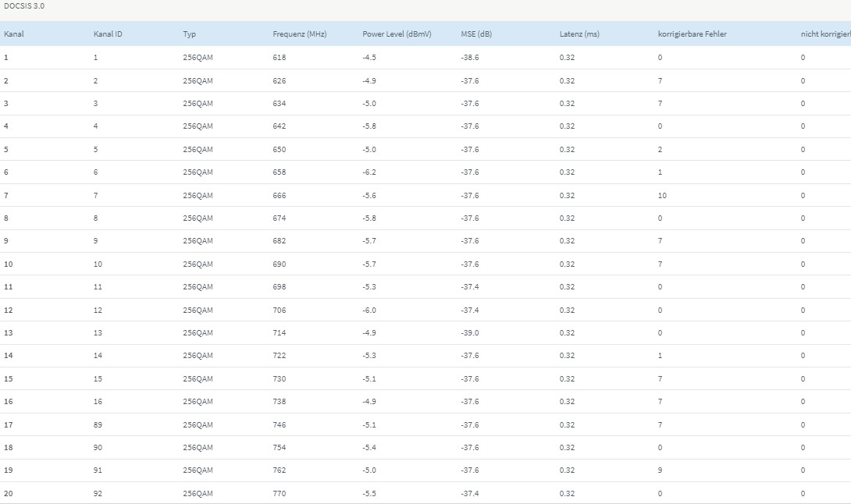The height and width of the screenshot is (504, 851).
Task: Select the correctable errors value 10
Action: [662, 196]
